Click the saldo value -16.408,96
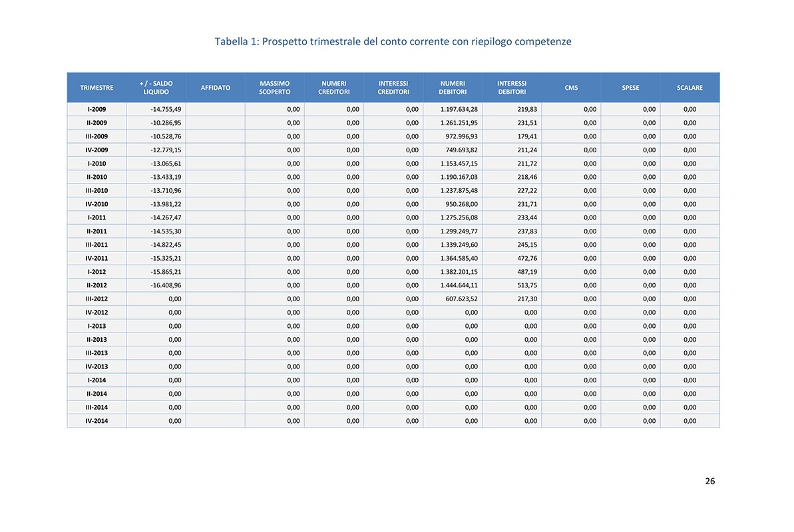This screenshot has width=794, height=532. pyautogui.click(x=166, y=285)
